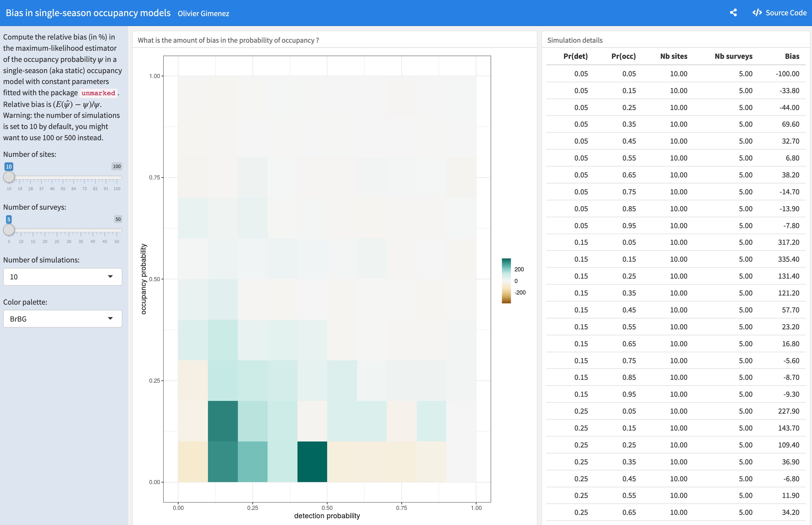This screenshot has height=525, width=812.
Task: Click the unmarked package name in the description
Action: click(x=98, y=93)
